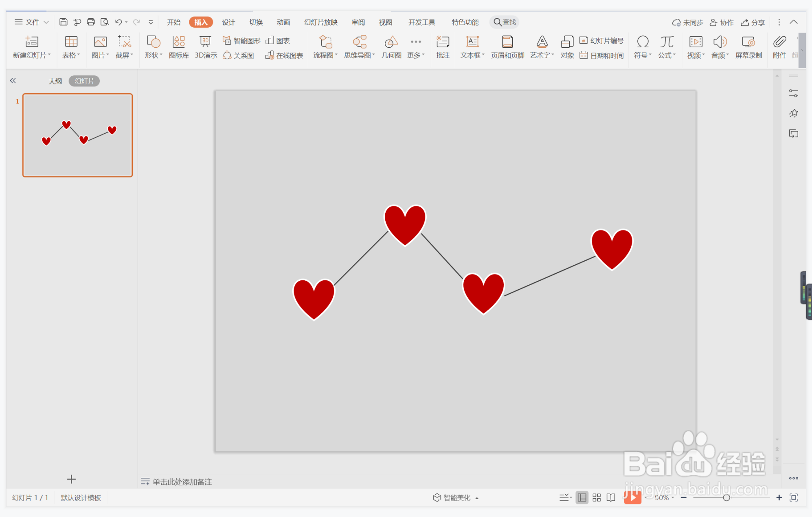Toggle reading view in status bar

point(611,497)
